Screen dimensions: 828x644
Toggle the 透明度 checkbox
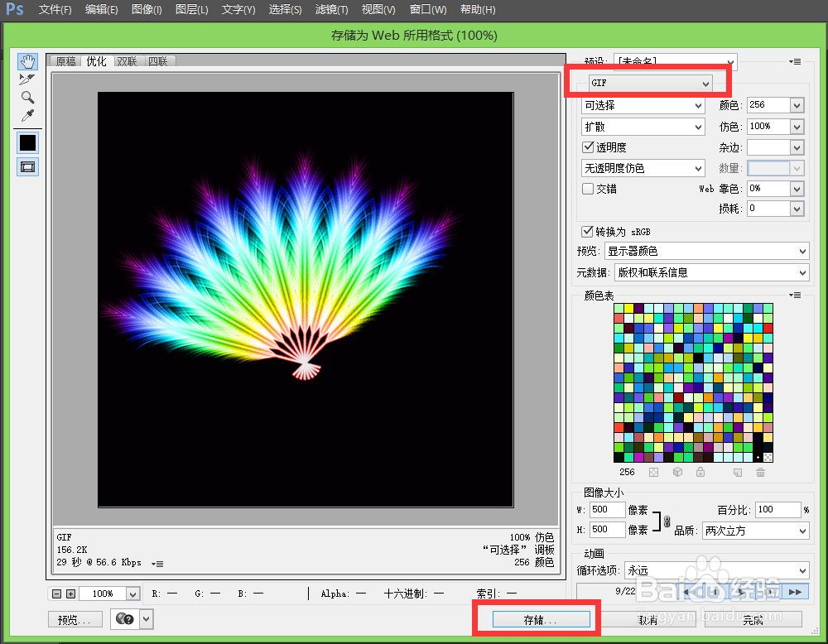pyautogui.click(x=588, y=147)
